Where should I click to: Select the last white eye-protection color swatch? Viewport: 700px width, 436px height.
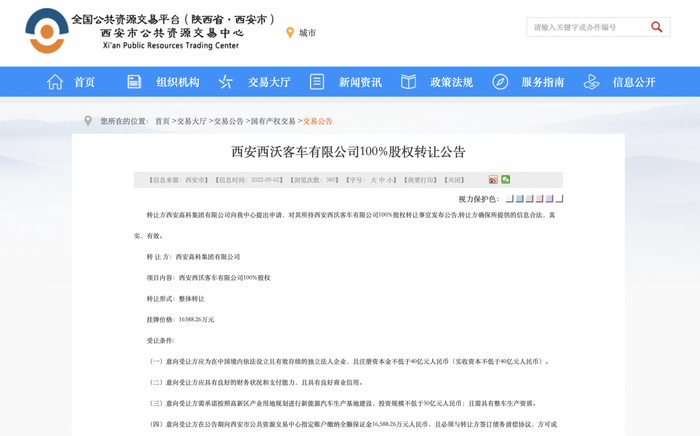[559, 199]
